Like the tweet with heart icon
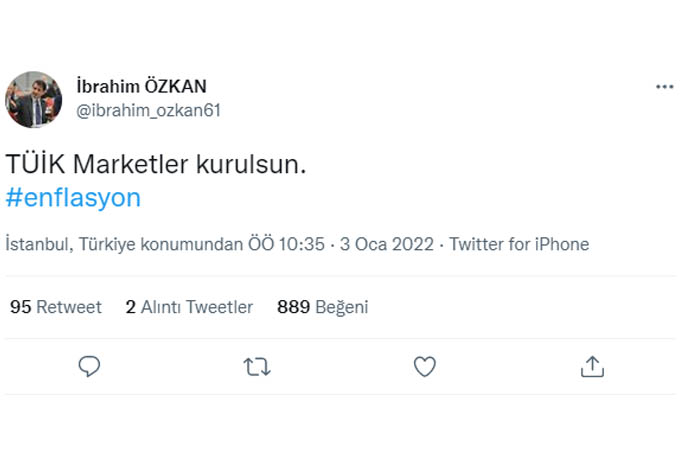 click(x=425, y=367)
